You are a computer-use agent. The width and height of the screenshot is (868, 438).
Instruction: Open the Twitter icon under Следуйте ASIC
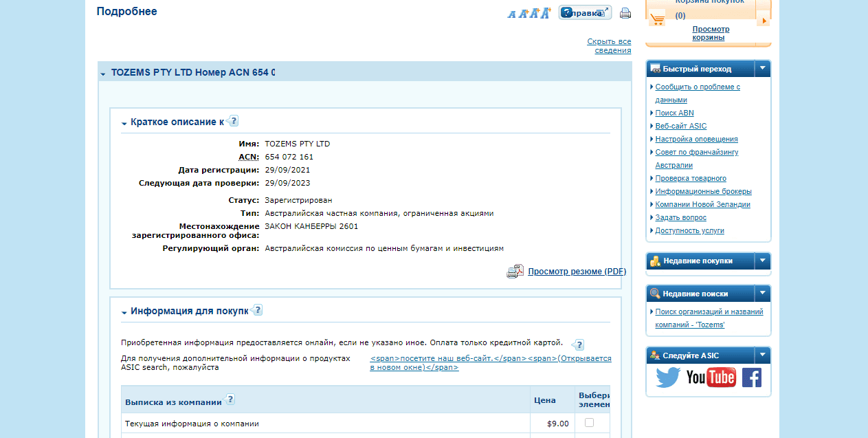[x=667, y=377]
